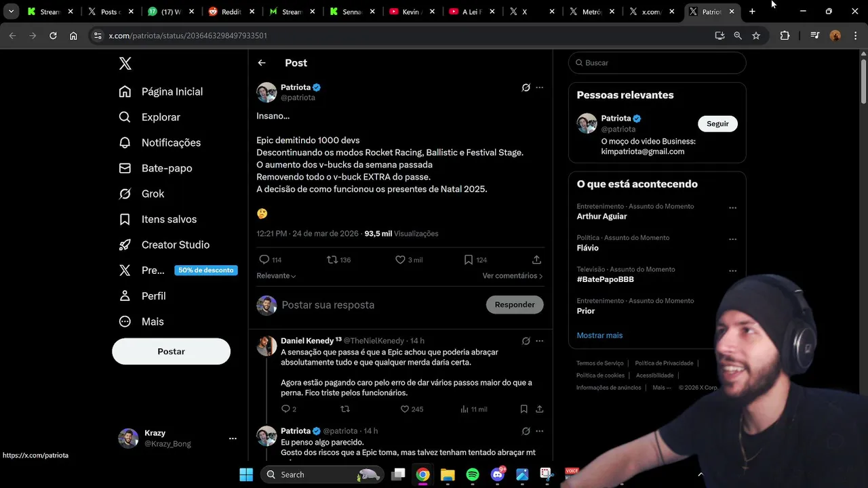Open Bate-papo messages
This screenshot has width=868, height=488.
(155, 168)
